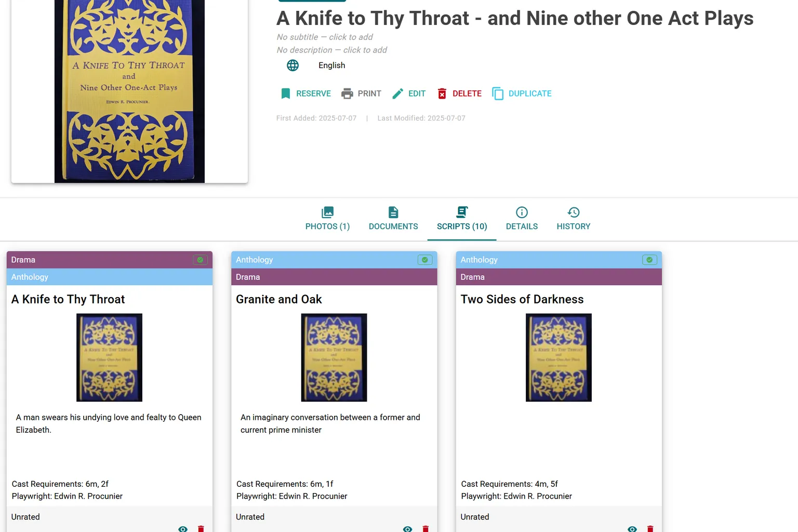Toggle green check on Drama card header

200,260
